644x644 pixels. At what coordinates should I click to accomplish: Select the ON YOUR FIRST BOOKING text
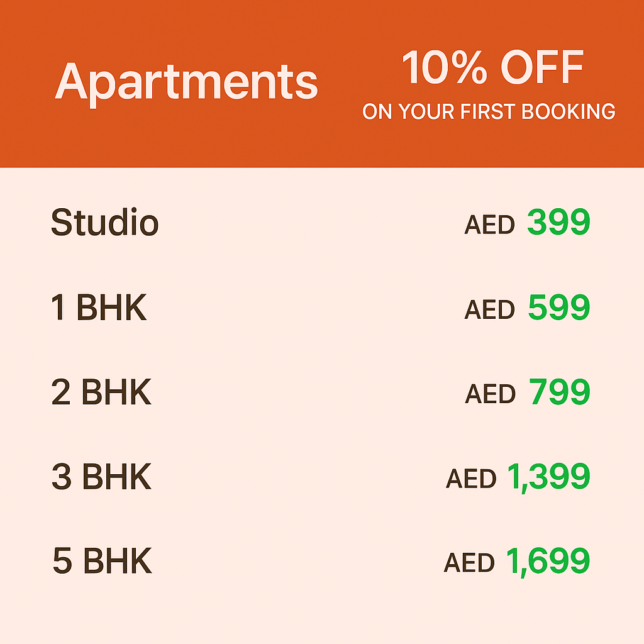[489, 112]
